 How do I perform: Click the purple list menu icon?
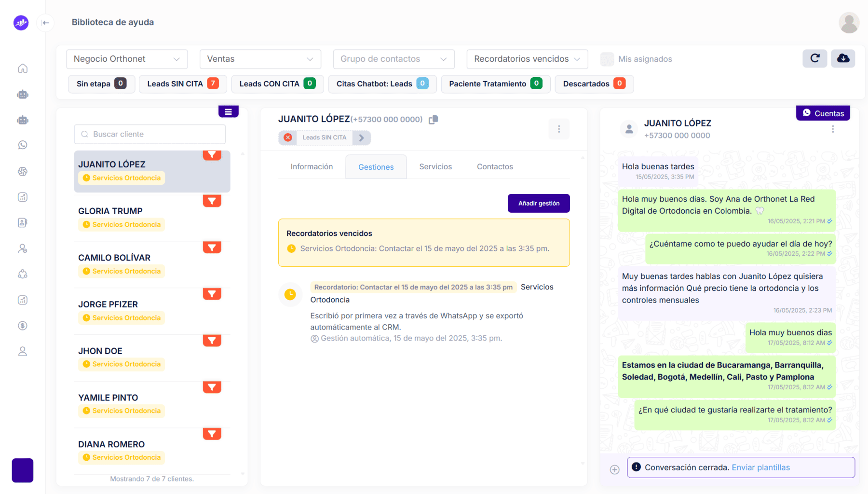(x=228, y=112)
